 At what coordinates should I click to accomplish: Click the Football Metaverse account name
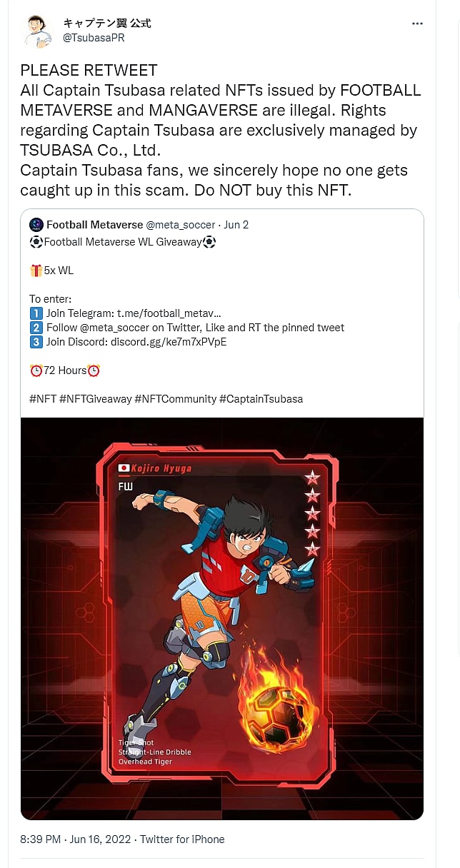(95, 225)
